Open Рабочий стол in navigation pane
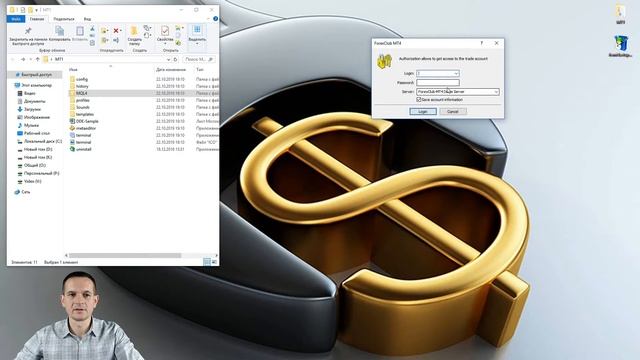The height and width of the screenshot is (360, 640). tap(33, 133)
